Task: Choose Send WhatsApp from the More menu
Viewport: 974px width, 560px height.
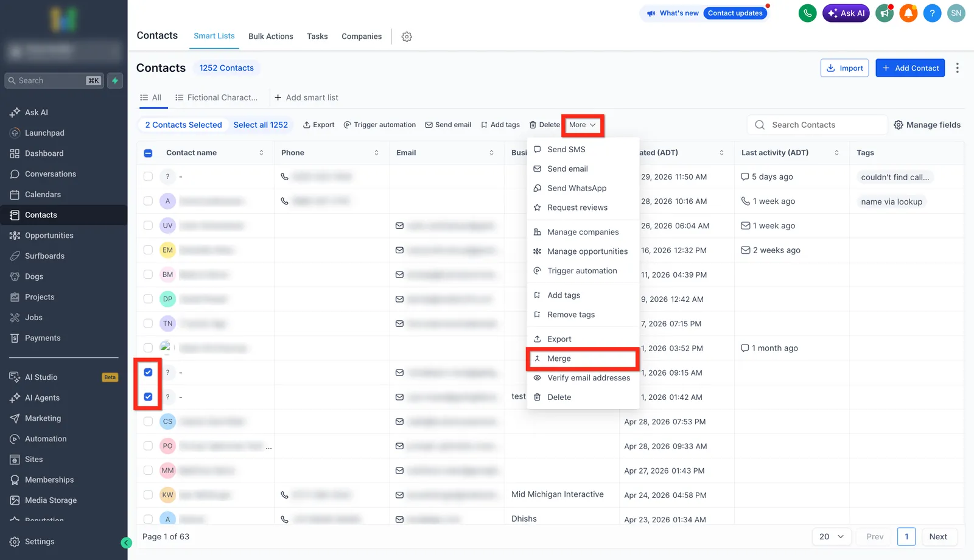Action: click(583, 188)
